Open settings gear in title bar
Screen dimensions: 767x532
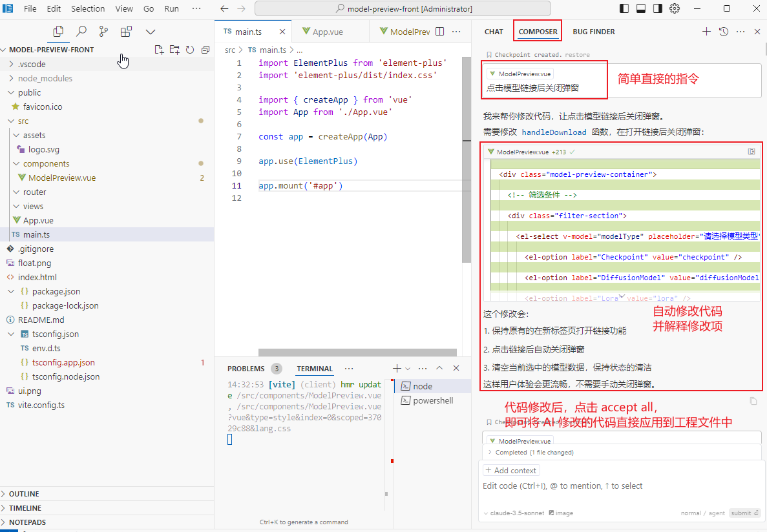click(x=675, y=8)
